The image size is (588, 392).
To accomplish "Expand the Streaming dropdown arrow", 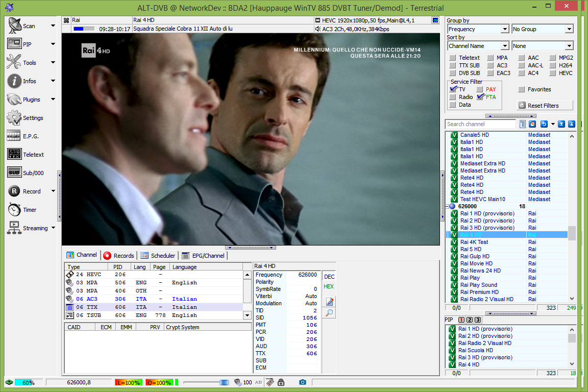I will (53, 228).
